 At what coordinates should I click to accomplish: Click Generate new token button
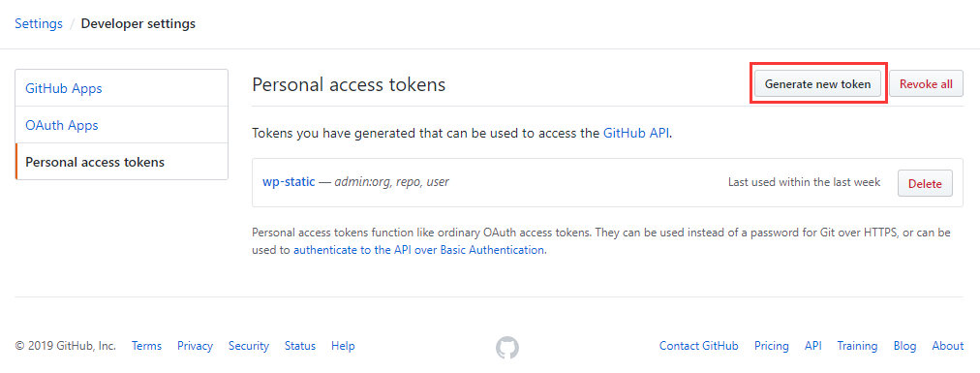click(x=817, y=84)
